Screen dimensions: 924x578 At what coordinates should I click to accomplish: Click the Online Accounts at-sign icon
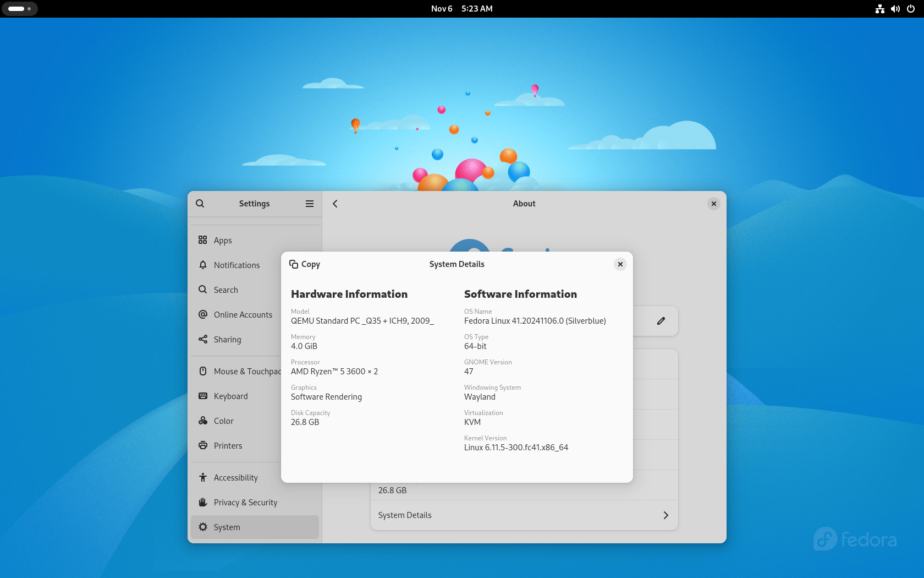(203, 314)
